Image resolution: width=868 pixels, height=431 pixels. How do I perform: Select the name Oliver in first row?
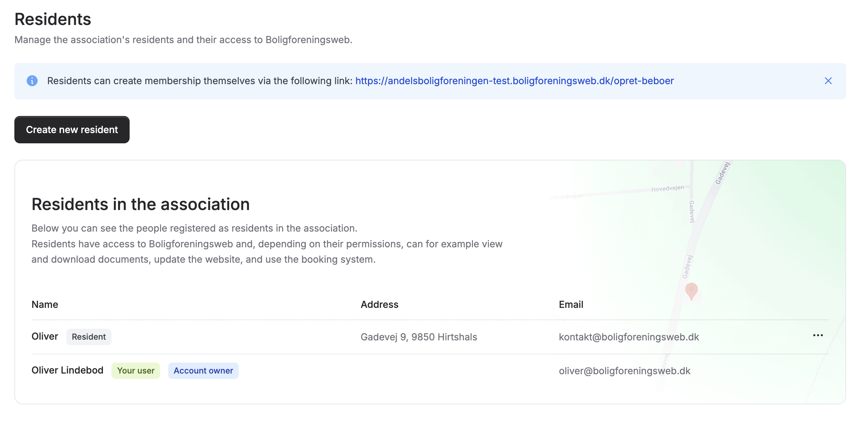45,337
